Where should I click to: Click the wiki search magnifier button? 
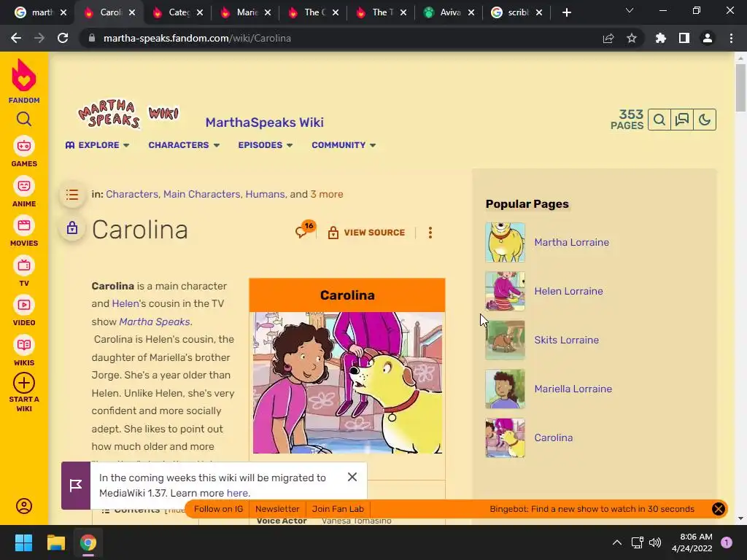[659, 120]
